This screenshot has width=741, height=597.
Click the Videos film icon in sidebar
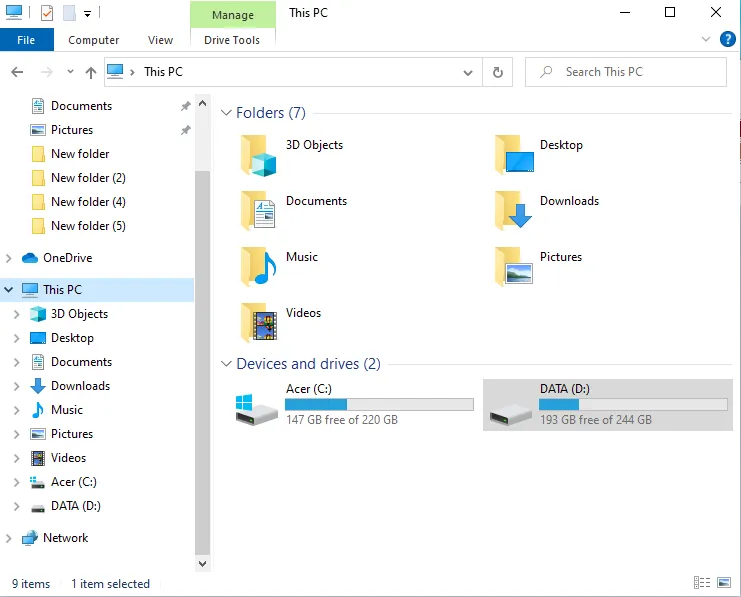[38, 458]
